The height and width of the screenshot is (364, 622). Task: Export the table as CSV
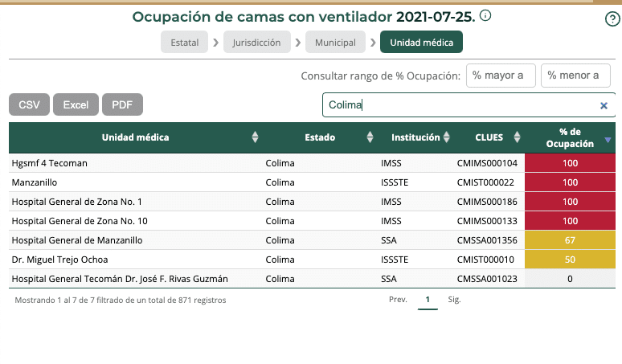[29, 104]
